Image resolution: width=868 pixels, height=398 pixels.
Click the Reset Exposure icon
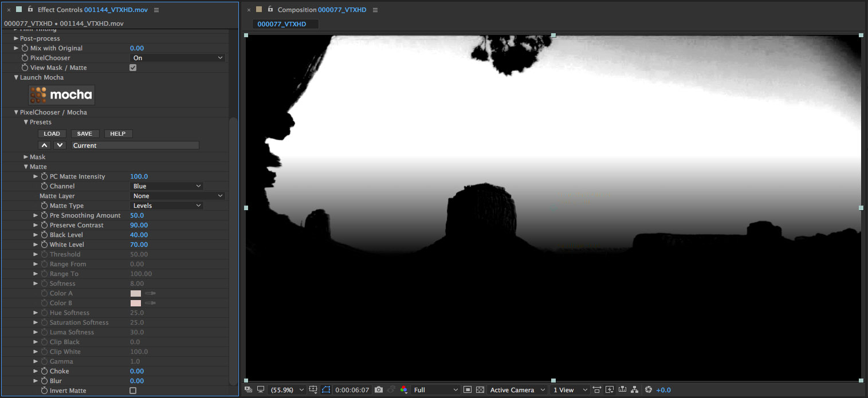[649, 390]
